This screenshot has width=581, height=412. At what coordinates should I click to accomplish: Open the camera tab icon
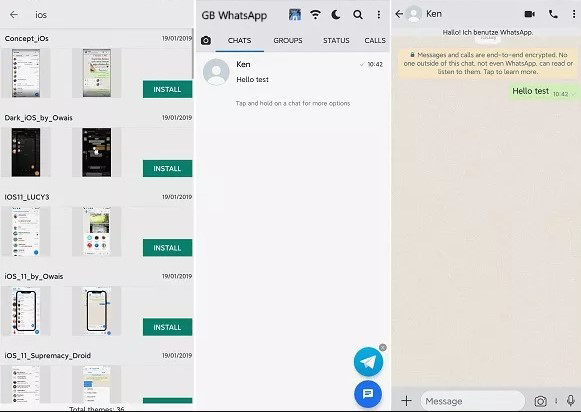(x=206, y=40)
